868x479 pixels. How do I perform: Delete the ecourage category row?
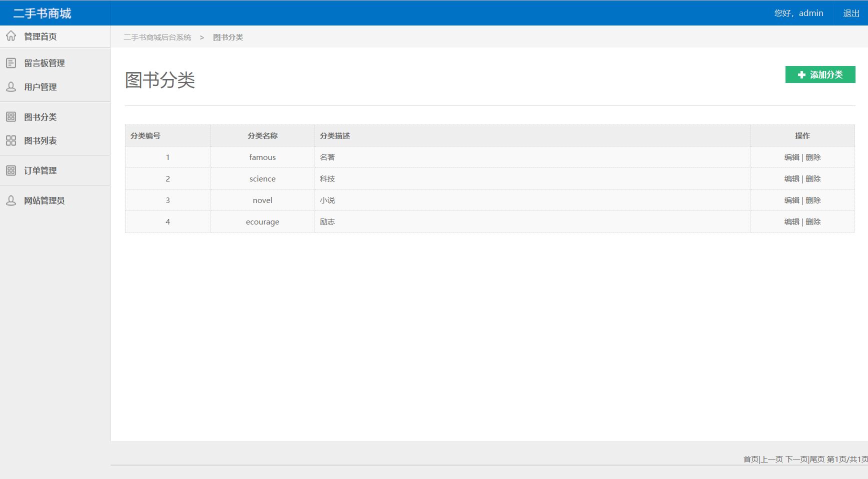[813, 221]
